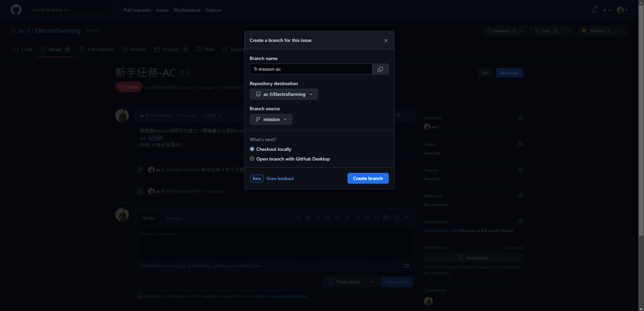
Task: Add task list icon
Action: click(377, 217)
